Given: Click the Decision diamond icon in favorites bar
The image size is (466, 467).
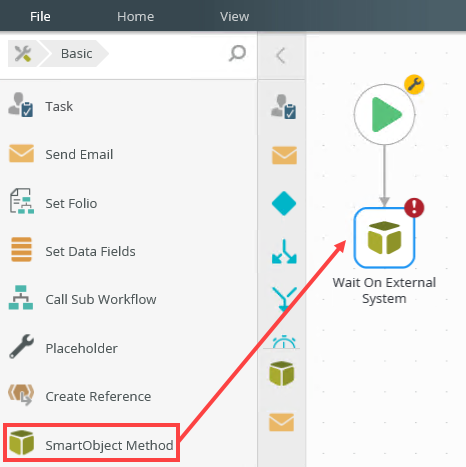Looking at the screenshot, I should tap(284, 203).
